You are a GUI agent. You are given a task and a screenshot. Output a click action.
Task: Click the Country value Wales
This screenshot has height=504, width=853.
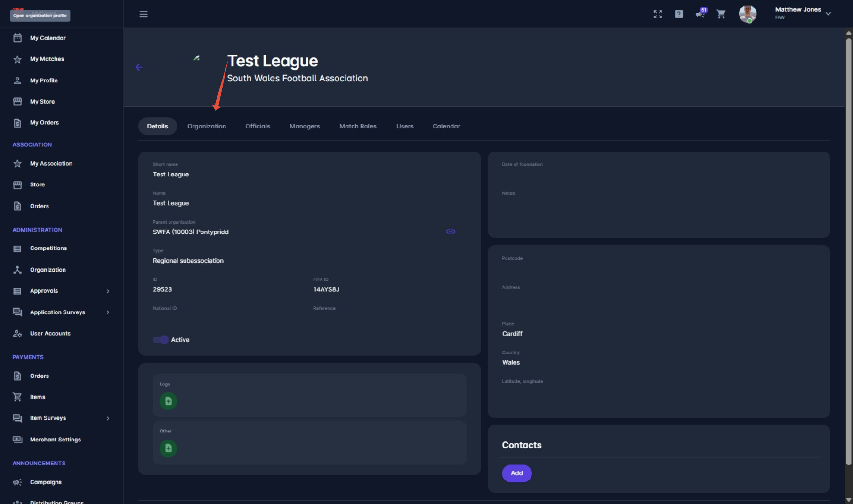pos(511,362)
